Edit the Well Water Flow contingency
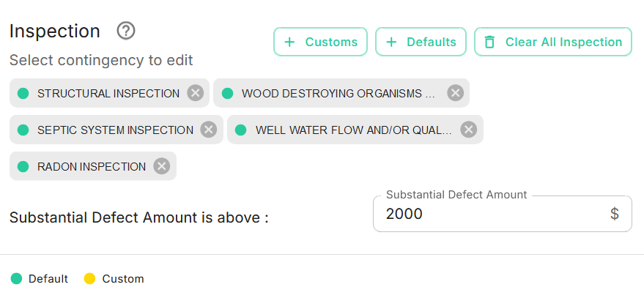The height and width of the screenshot is (298, 644). click(353, 130)
